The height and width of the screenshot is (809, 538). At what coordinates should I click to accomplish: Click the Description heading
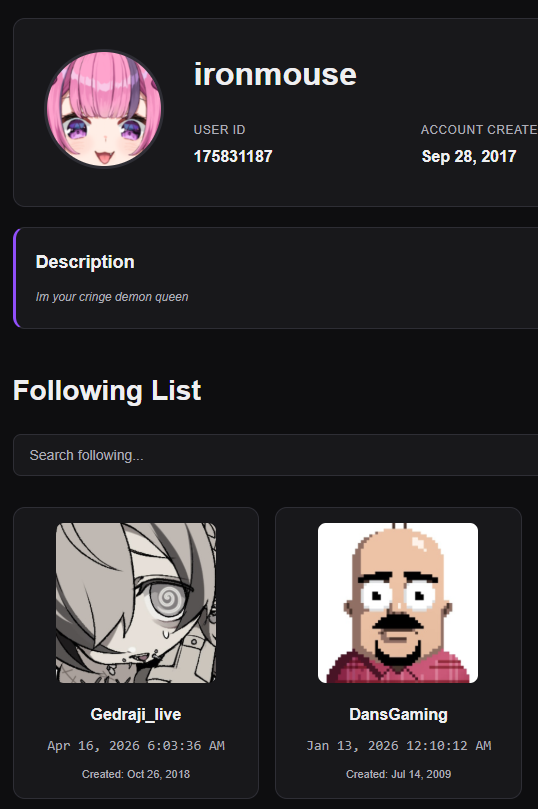[85, 262]
